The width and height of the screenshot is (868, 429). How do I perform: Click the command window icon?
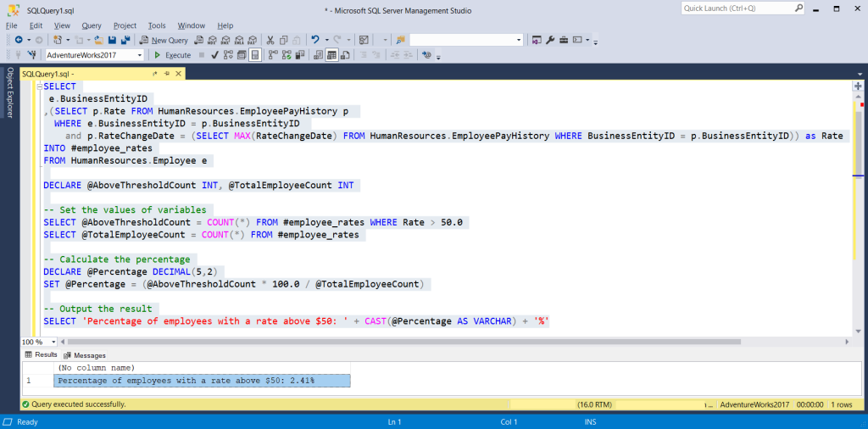[577, 40]
